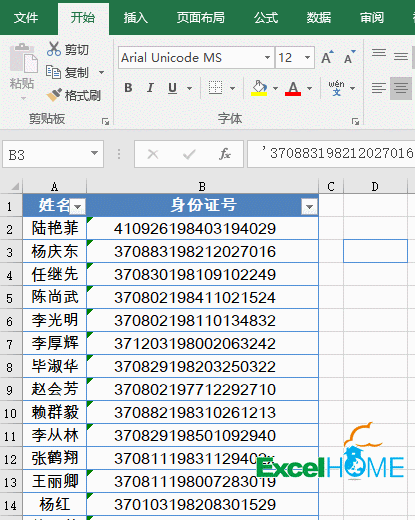Screen dimensions: 415x520
Task: Switch to the 数据 Data tab
Action: coord(319,18)
